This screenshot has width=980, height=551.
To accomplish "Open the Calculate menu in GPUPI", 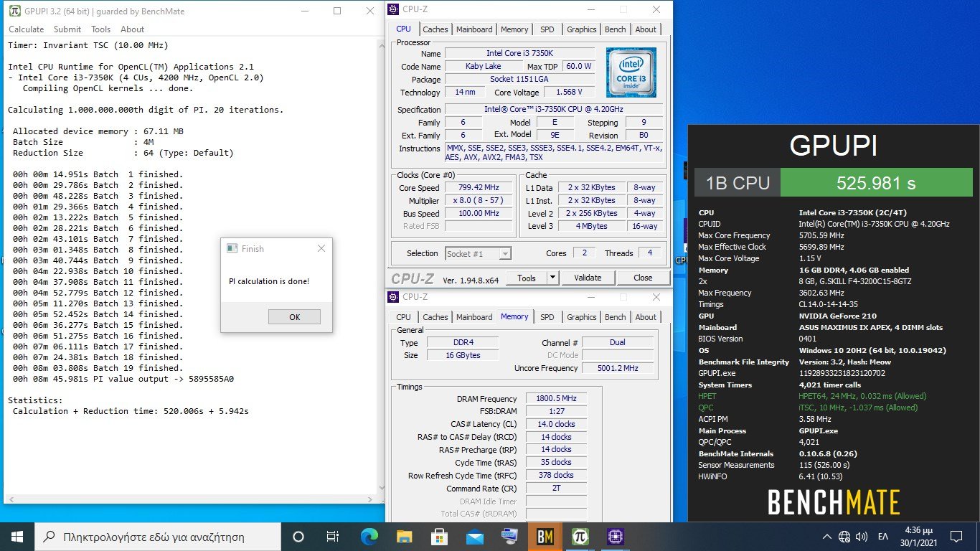I will 26,29.
